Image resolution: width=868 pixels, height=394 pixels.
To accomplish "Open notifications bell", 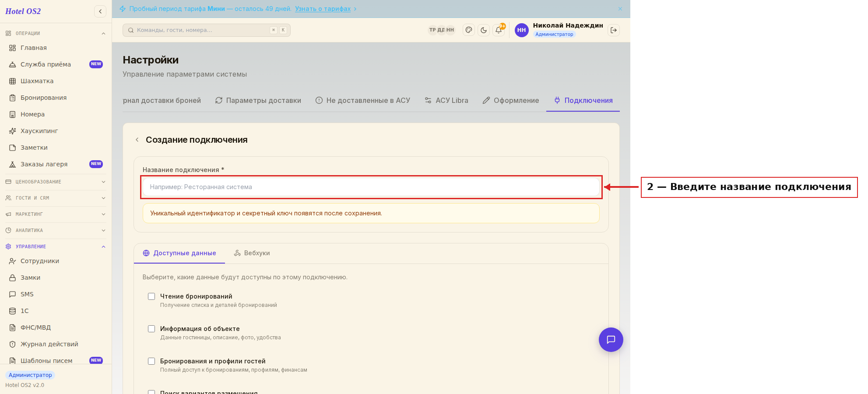I will click(x=499, y=30).
